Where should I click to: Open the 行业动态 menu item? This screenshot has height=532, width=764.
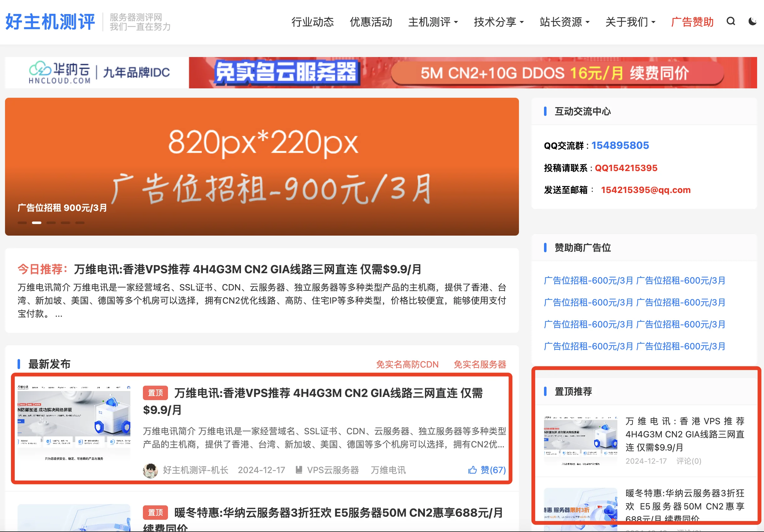(x=312, y=22)
